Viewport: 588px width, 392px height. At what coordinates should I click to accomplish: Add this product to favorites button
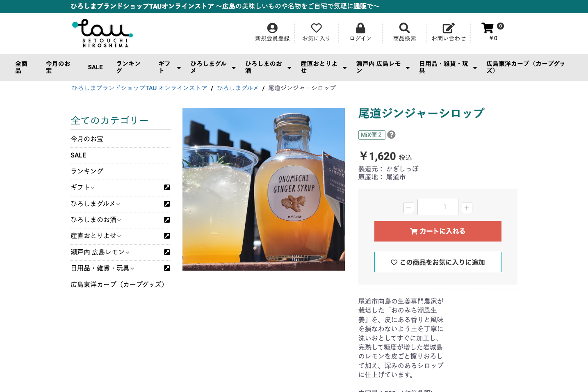click(x=438, y=262)
